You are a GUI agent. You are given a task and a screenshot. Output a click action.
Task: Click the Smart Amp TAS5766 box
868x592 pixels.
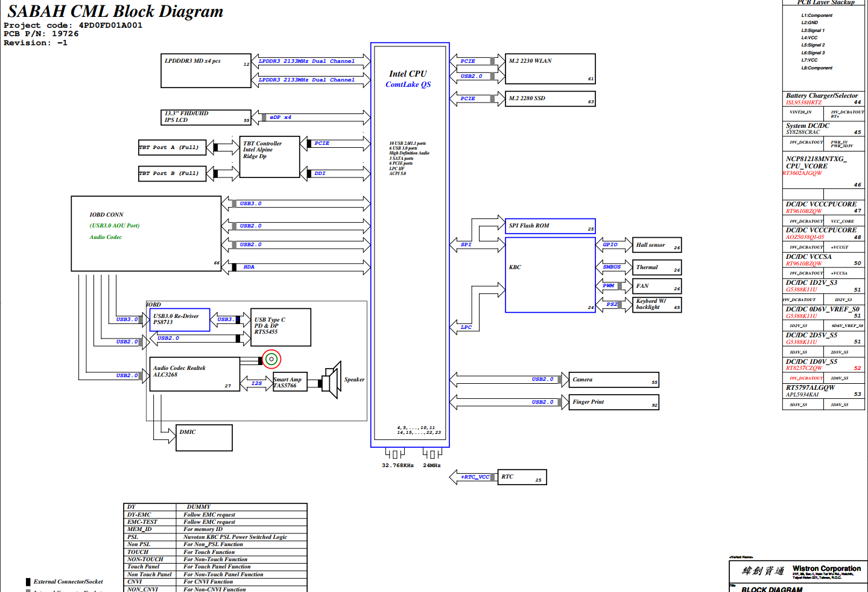(290, 382)
